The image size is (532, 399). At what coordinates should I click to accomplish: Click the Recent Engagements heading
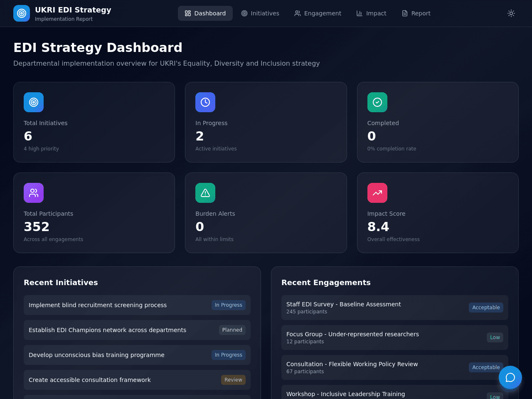[x=326, y=283]
